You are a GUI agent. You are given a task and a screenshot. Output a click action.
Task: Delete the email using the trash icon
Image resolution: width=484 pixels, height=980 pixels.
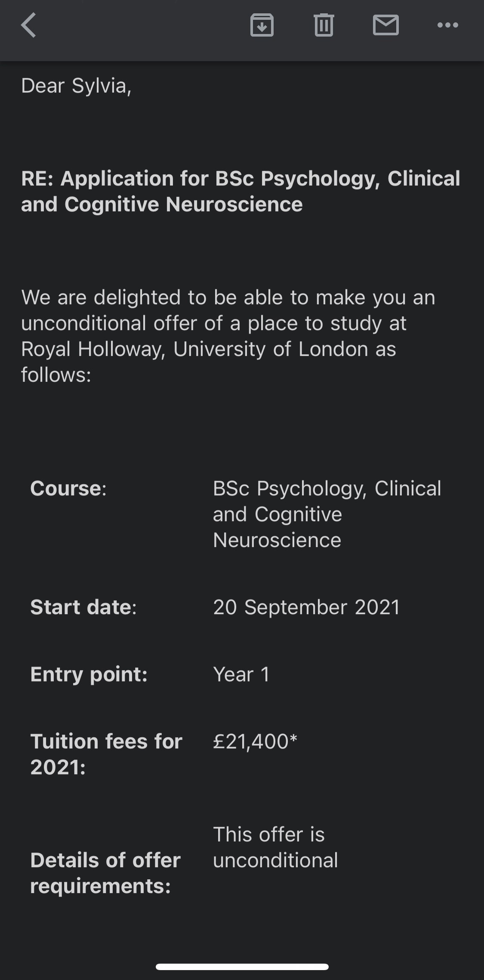pyautogui.click(x=324, y=25)
